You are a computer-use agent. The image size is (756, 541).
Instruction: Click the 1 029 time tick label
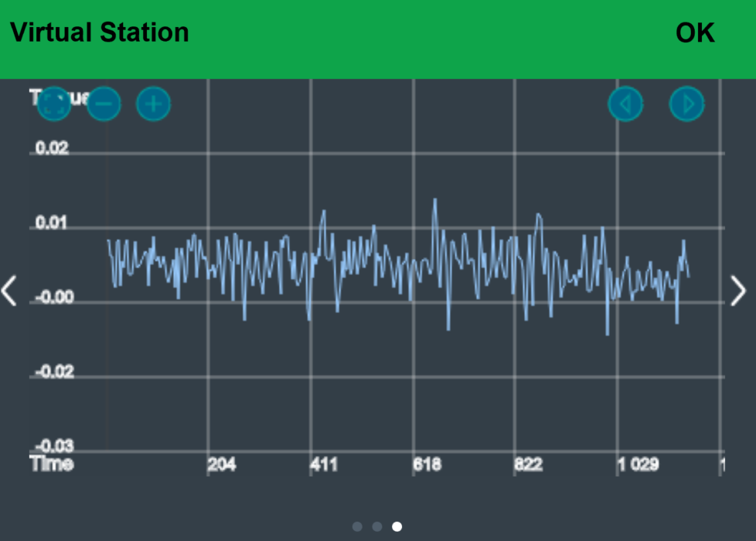[x=639, y=464]
